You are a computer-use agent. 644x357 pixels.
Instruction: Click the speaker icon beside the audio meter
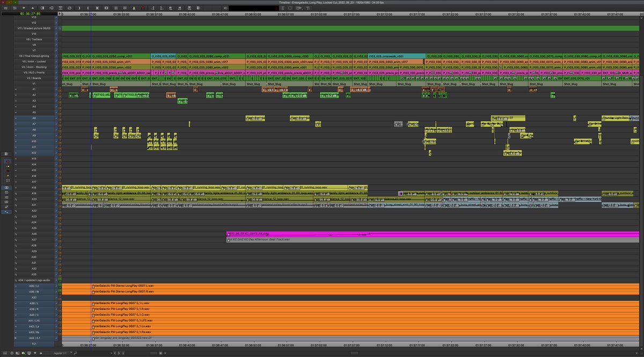coord(225,8)
